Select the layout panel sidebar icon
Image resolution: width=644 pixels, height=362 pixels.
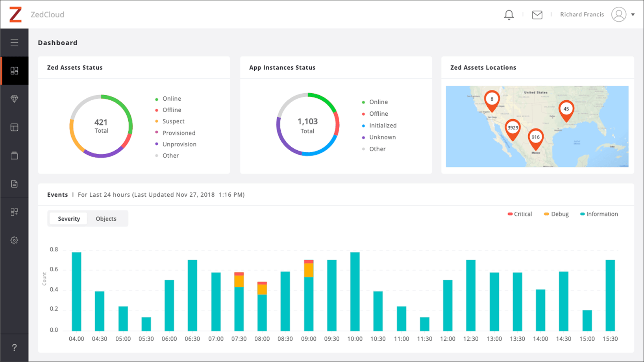point(14,127)
